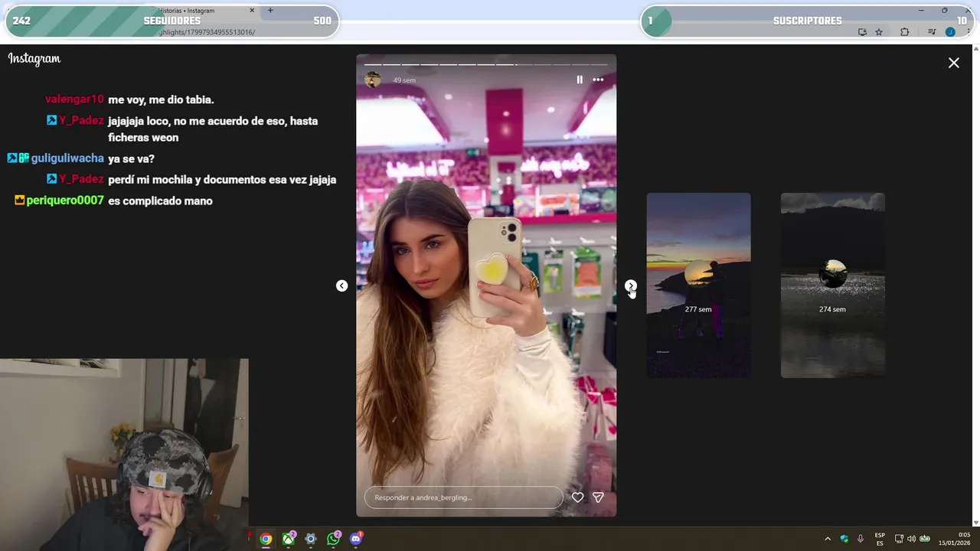Screen dimensions: 980x551
Task: Go back to previous story with left arrow
Action: coord(341,285)
